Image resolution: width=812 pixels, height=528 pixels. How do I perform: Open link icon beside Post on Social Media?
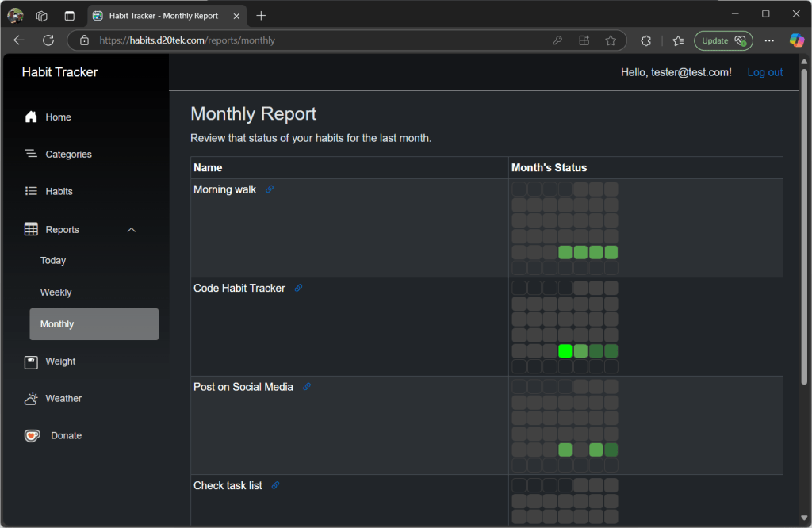pyautogui.click(x=307, y=387)
